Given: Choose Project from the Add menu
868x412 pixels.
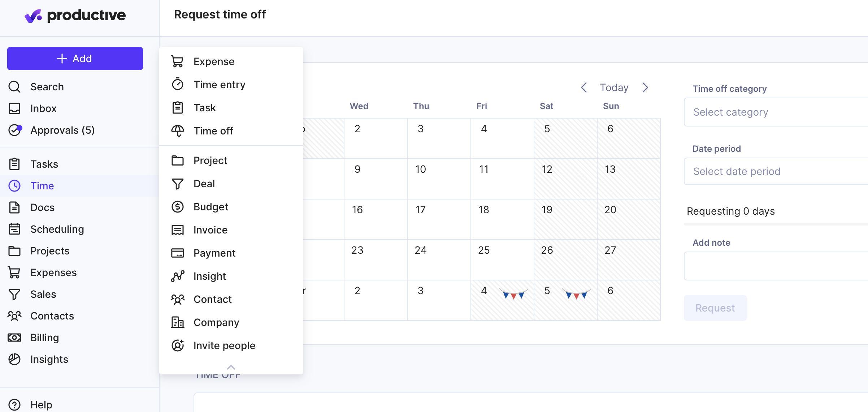Looking at the screenshot, I should pyautogui.click(x=231, y=160).
